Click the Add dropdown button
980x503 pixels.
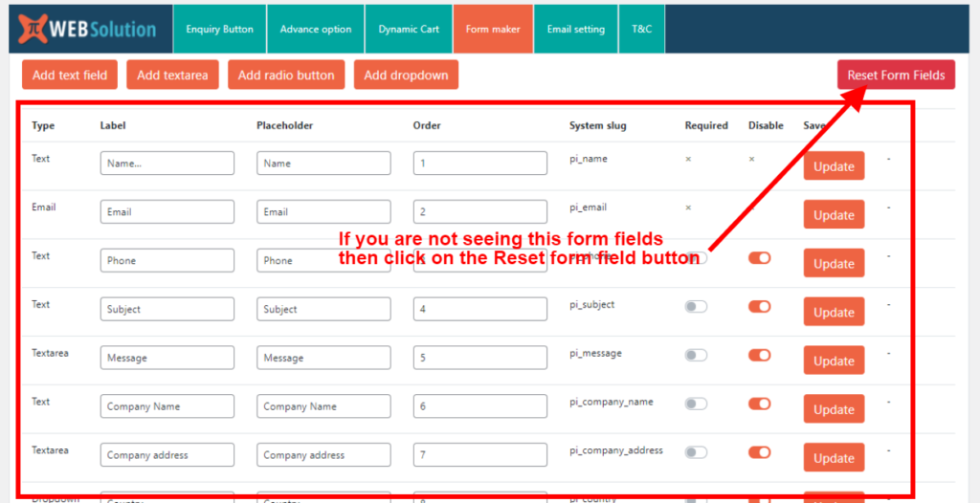406,75
